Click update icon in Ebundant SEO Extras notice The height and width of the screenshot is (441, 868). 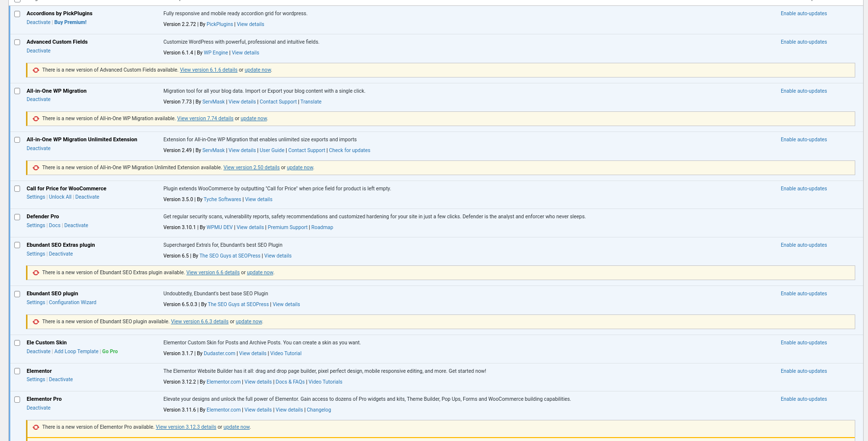pyautogui.click(x=36, y=273)
